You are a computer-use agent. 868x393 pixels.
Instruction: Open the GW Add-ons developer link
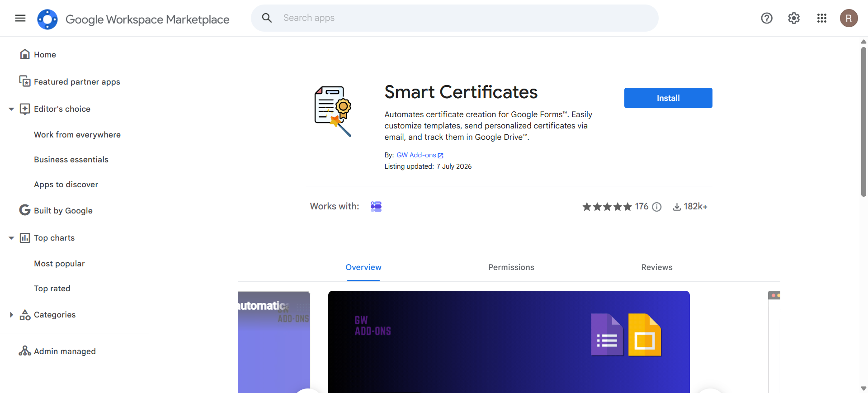[x=416, y=155]
